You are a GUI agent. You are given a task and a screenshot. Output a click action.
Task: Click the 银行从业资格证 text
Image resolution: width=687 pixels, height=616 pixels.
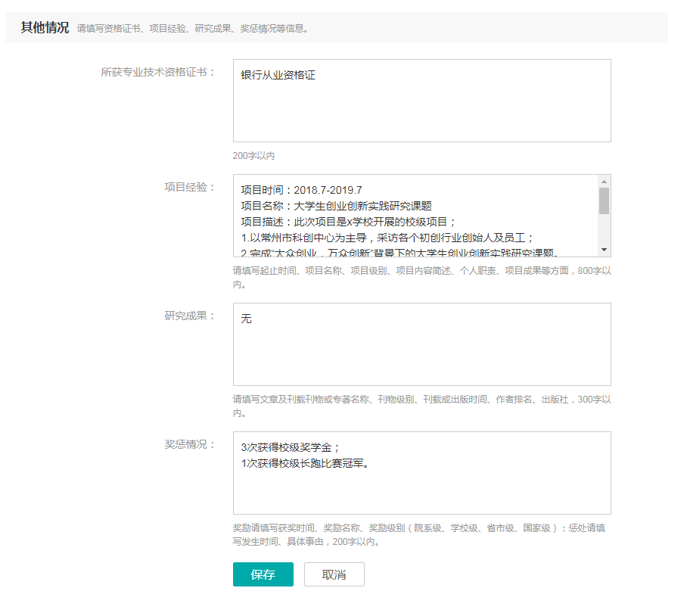tap(278, 76)
